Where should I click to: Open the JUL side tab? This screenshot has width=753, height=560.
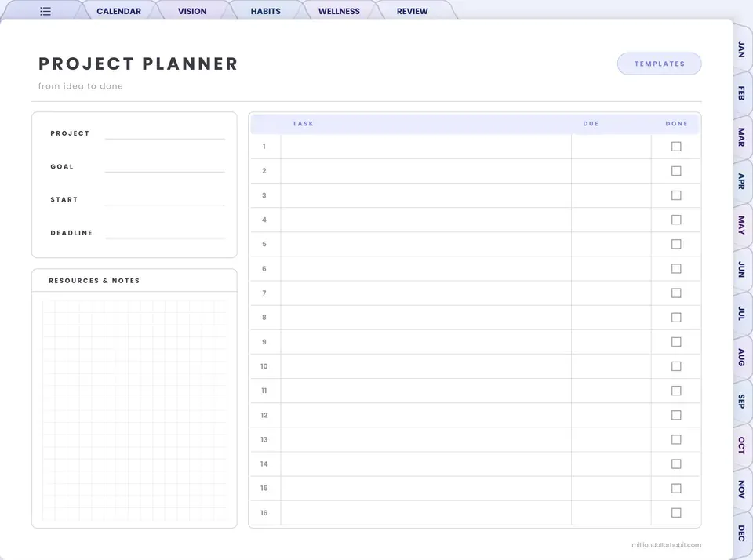coord(741,313)
